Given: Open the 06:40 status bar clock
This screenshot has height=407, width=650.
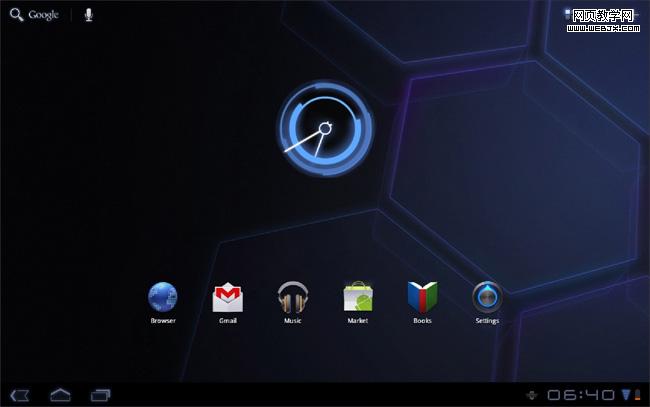Looking at the screenshot, I should pyautogui.click(x=580, y=394).
